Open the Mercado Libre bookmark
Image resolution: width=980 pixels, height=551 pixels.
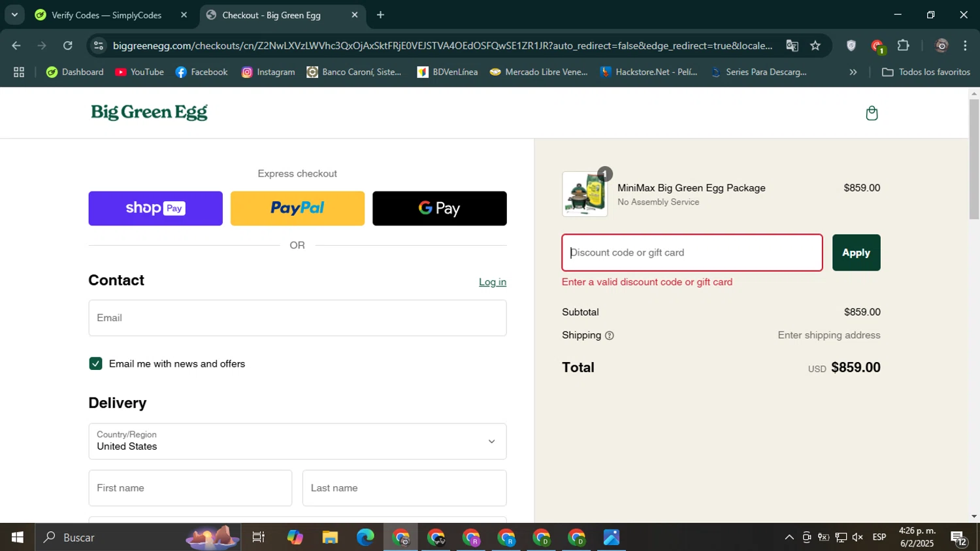[539, 72]
